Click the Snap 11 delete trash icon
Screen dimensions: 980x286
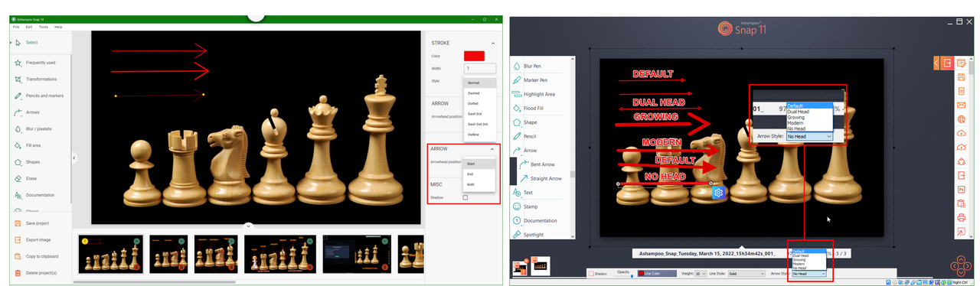(961, 91)
